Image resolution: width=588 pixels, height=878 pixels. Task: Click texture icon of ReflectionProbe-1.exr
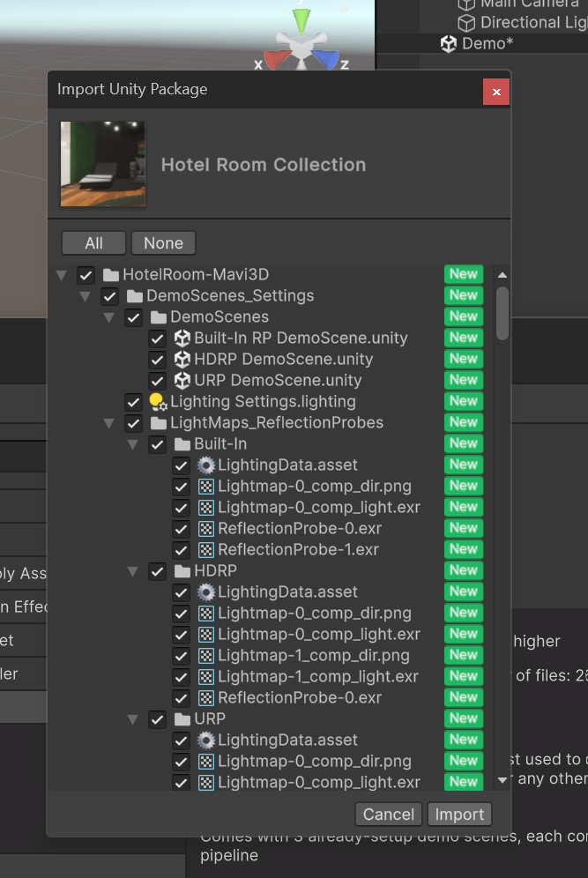[206, 550]
